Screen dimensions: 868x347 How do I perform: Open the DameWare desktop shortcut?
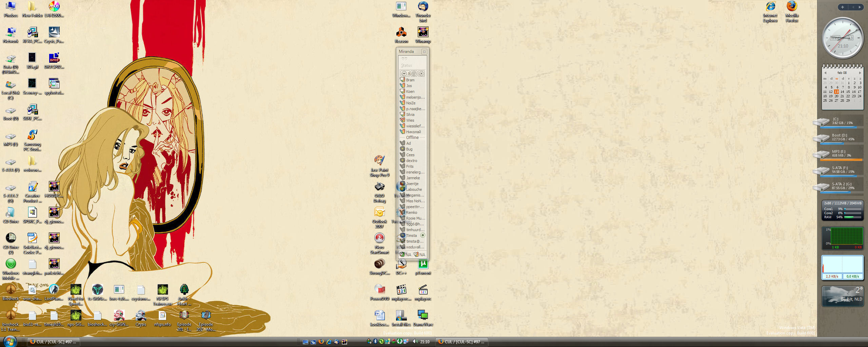point(423,318)
